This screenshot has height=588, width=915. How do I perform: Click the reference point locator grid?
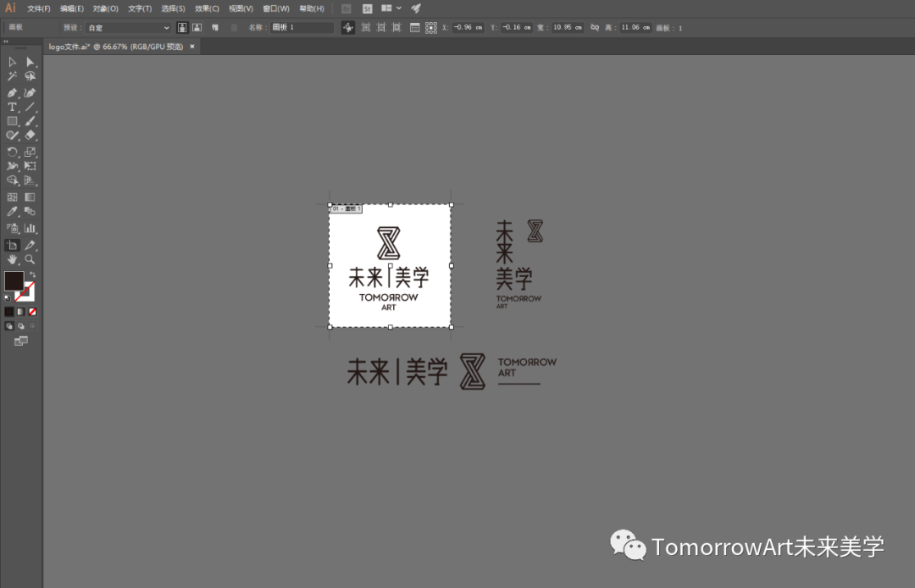(x=431, y=27)
